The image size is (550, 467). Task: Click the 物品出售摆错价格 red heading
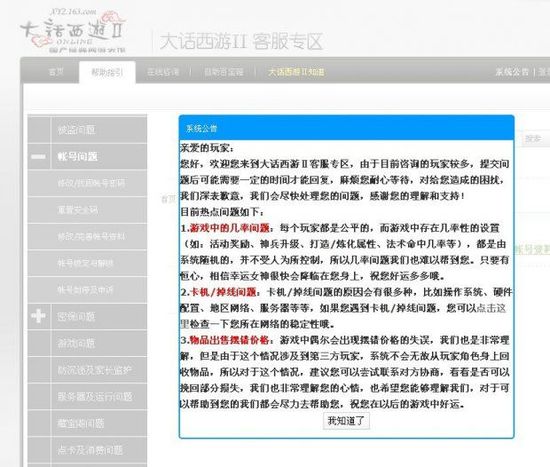click(x=229, y=340)
